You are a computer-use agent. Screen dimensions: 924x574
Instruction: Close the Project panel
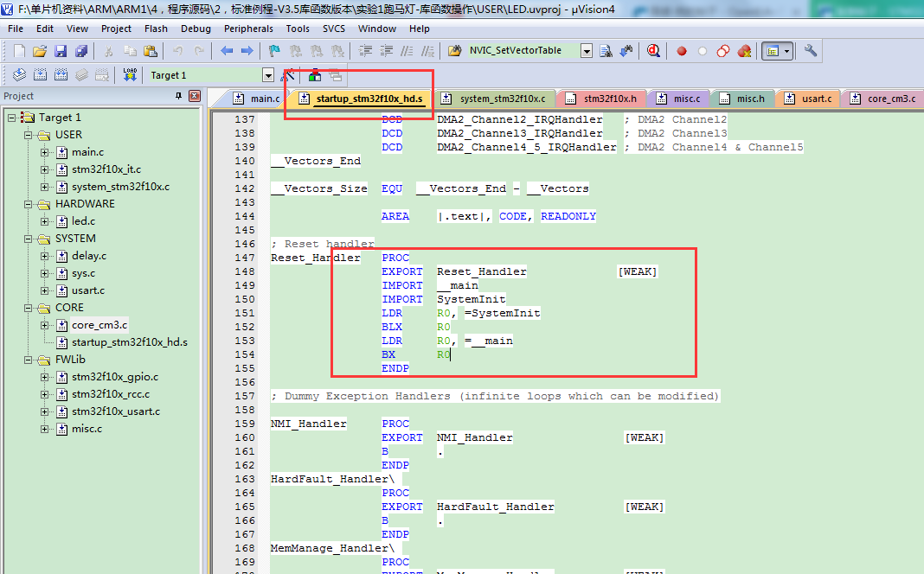pyautogui.click(x=195, y=95)
